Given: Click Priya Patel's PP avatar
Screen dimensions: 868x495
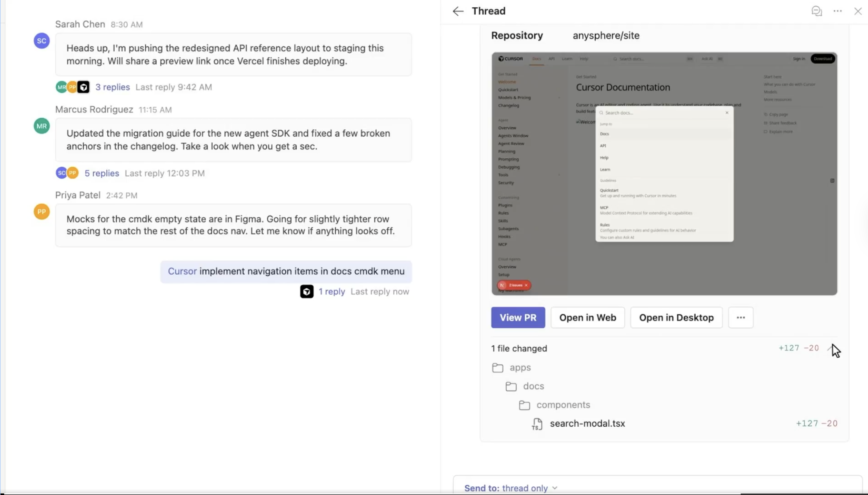Looking at the screenshot, I should click(42, 212).
